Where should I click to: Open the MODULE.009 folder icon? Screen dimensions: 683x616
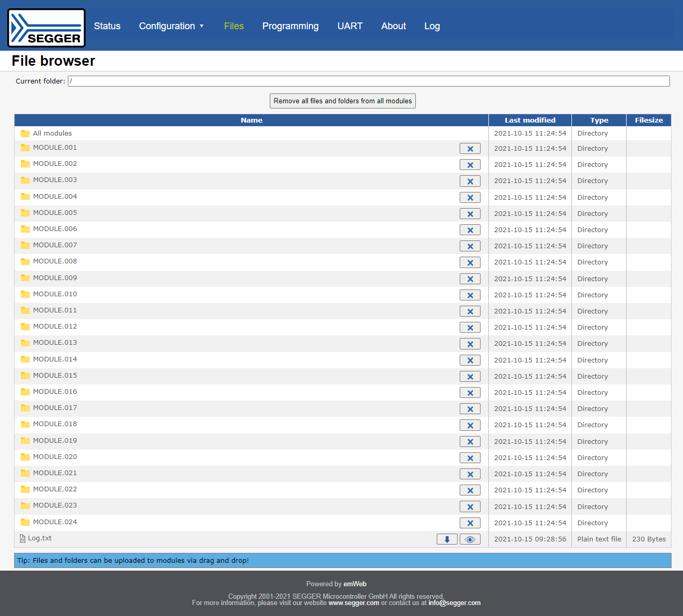click(25, 278)
